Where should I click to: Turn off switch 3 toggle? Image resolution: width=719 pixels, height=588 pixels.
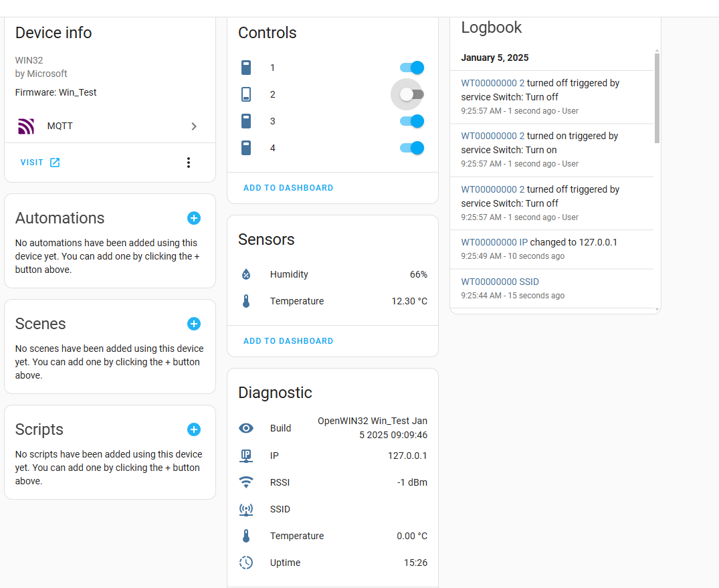[412, 121]
